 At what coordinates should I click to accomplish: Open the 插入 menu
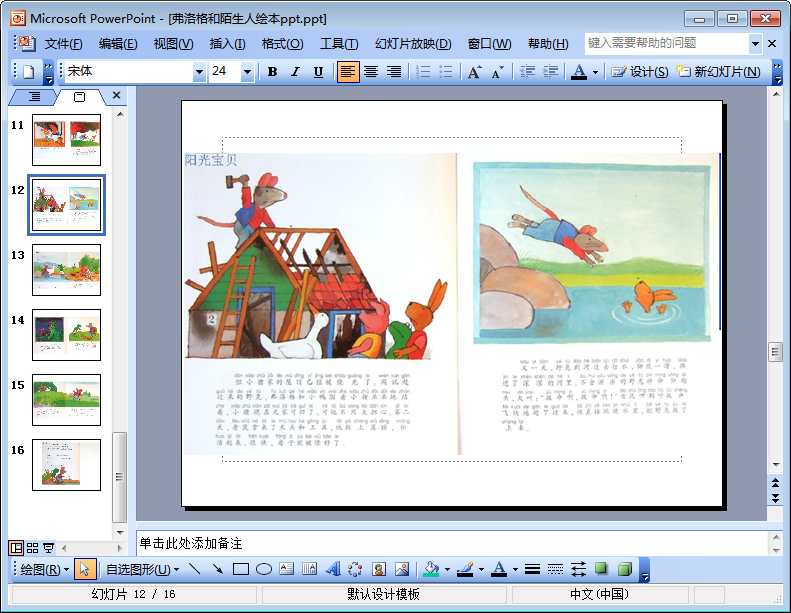pyautogui.click(x=228, y=44)
